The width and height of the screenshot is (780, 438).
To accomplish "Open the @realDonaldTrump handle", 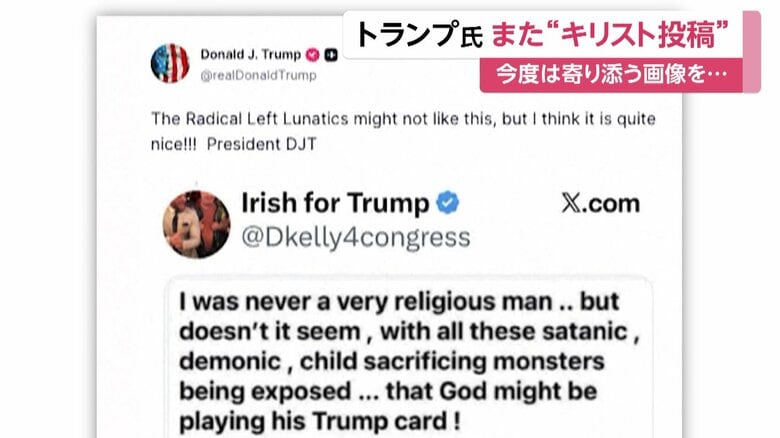I will tap(258, 75).
